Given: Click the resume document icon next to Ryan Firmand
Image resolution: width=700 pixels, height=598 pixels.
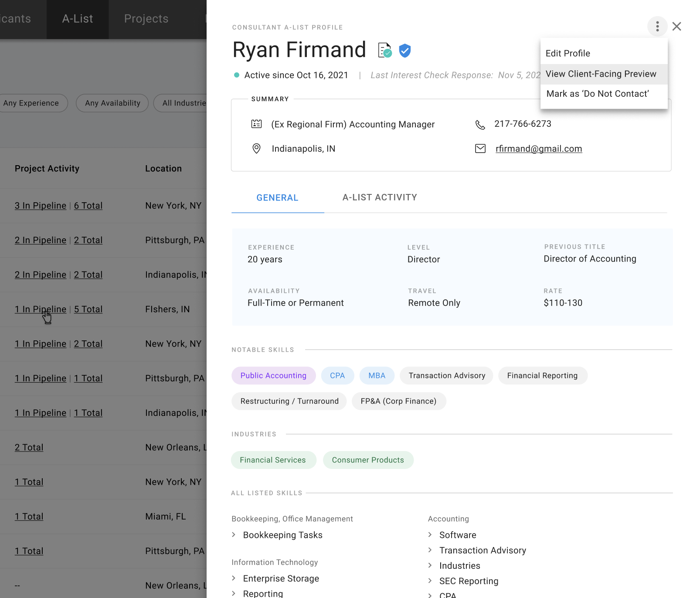Looking at the screenshot, I should (x=384, y=50).
